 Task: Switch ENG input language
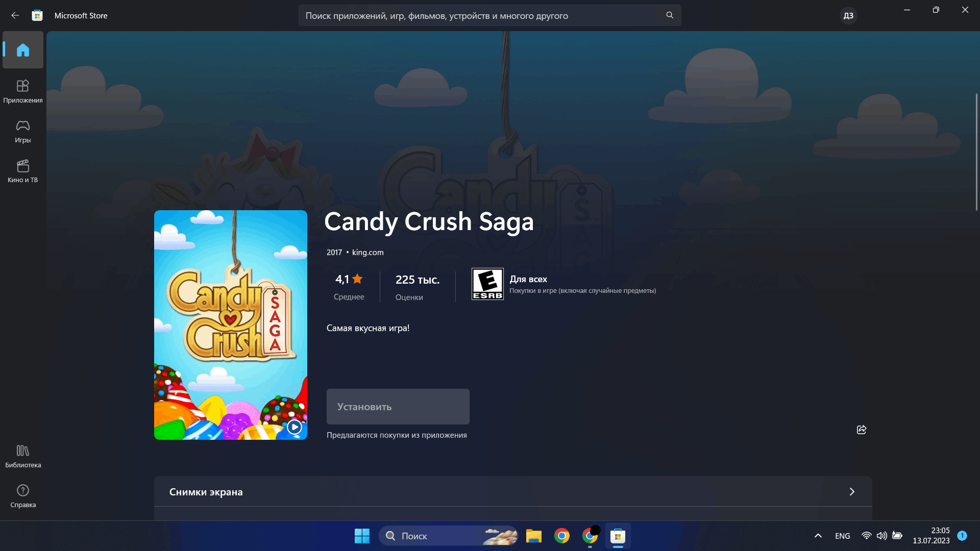843,536
